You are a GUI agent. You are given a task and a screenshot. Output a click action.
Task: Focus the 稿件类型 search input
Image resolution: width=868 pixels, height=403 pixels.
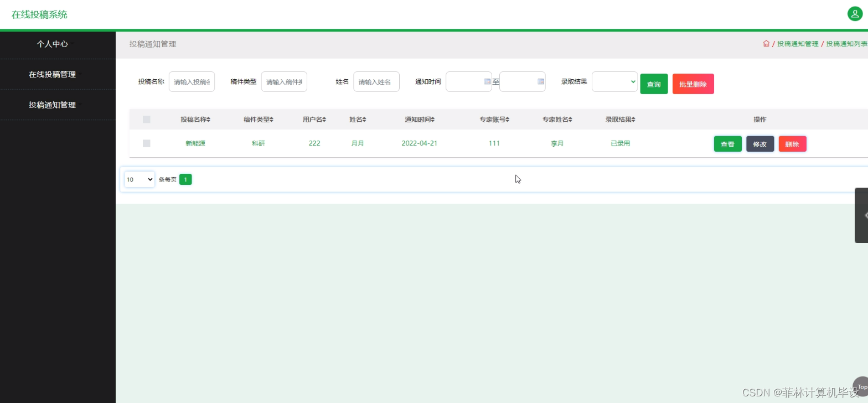pos(284,81)
